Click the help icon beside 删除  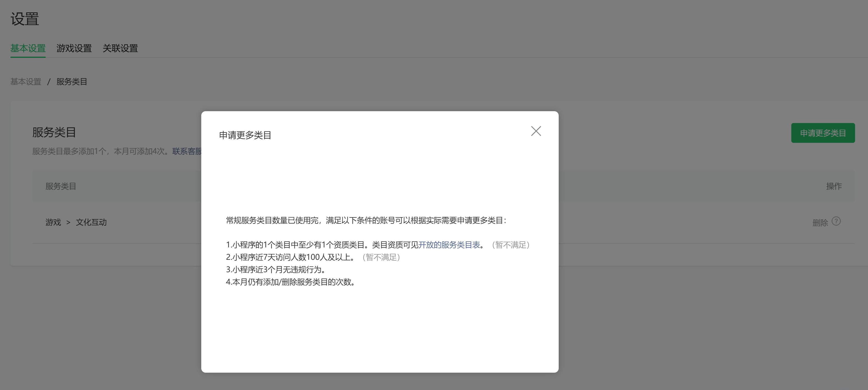click(x=836, y=221)
